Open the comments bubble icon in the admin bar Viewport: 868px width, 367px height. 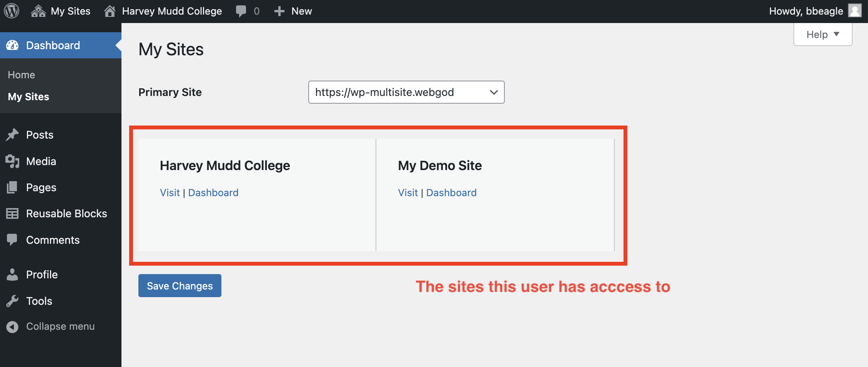coord(241,11)
